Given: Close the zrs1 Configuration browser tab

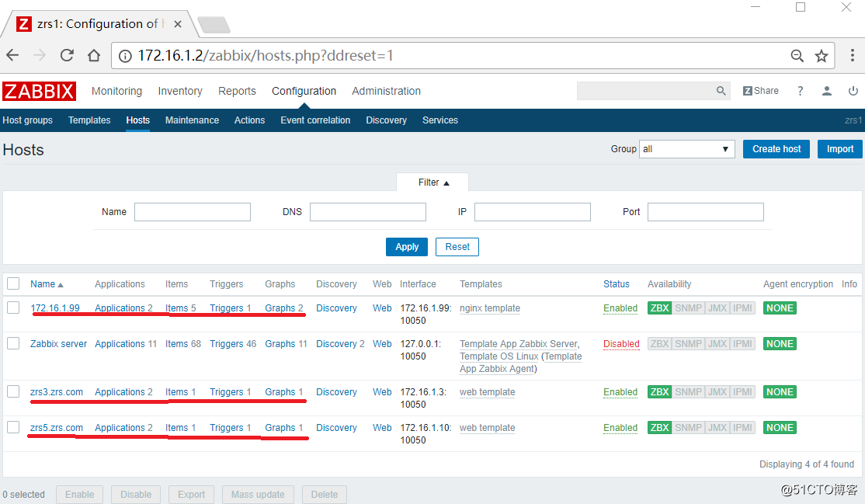Looking at the screenshot, I should tap(178, 24).
